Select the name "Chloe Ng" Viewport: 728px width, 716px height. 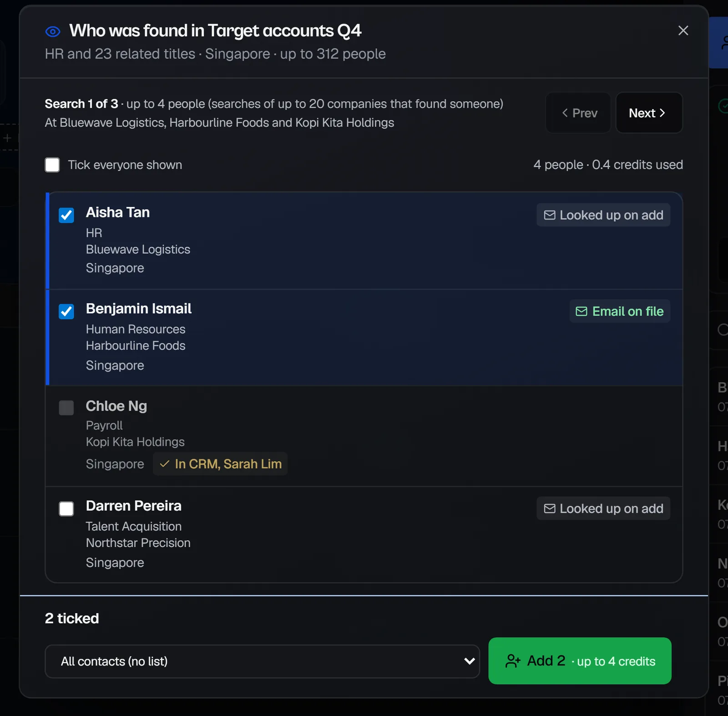click(116, 406)
